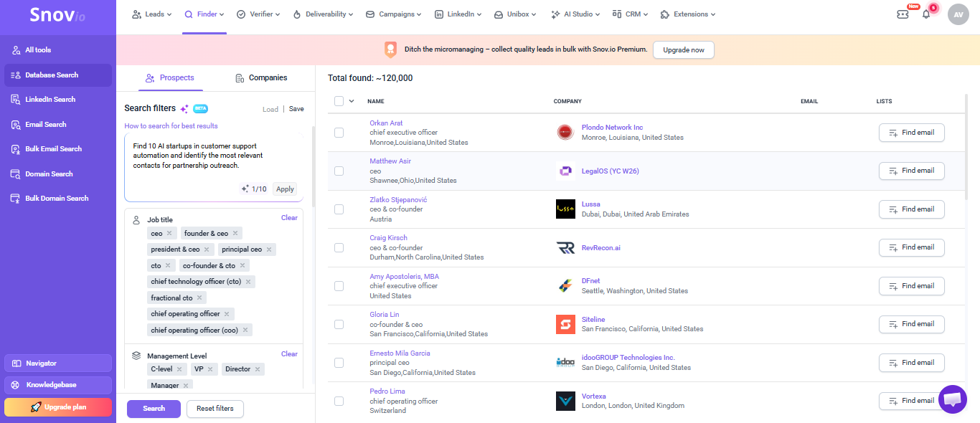
Task: Click Clear next to Job title
Action: coord(289,218)
